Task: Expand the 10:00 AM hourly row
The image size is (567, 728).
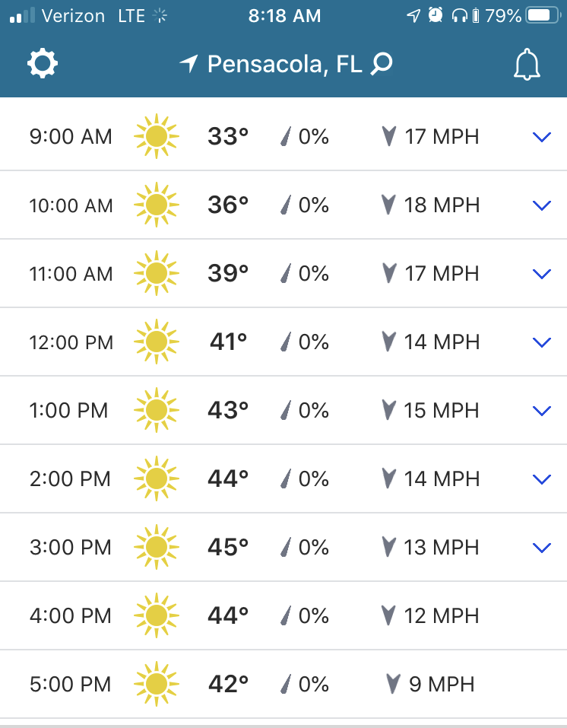Action: pos(541,205)
